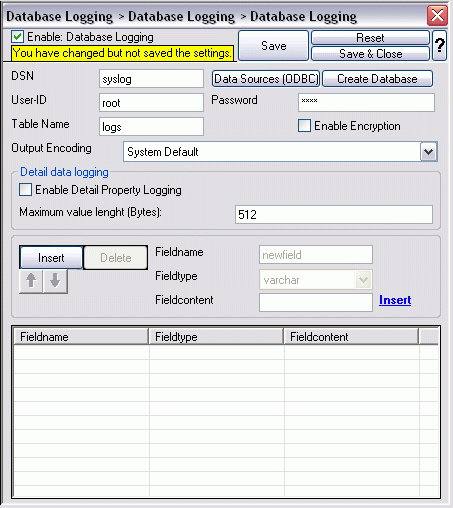Open the Output Encoding dropdown arrow

tap(428, 152)
